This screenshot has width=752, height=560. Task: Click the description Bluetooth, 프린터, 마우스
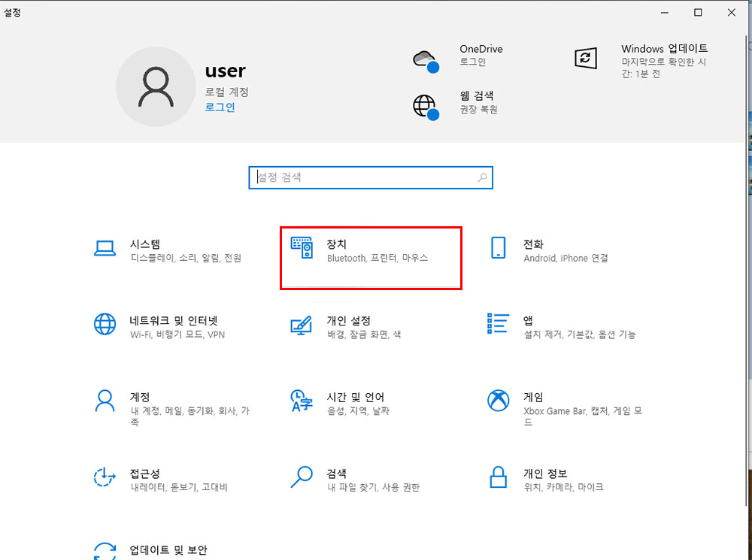point(378,258)
